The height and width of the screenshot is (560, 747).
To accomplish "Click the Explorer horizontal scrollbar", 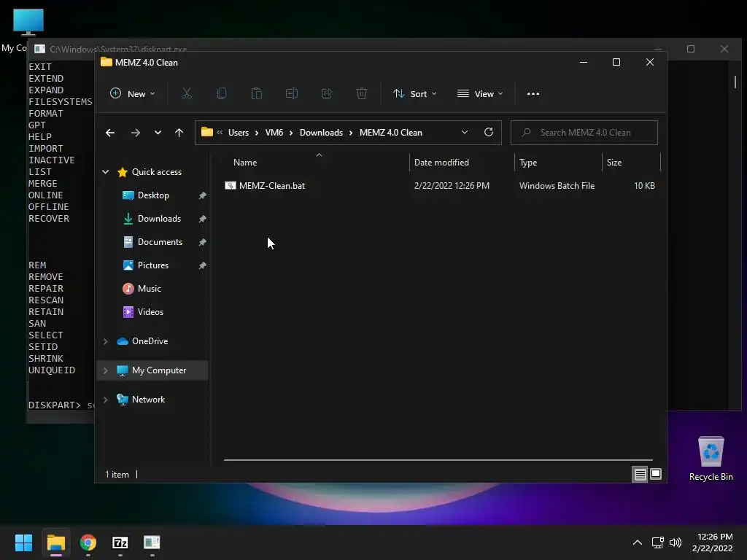I will point(438,460).
